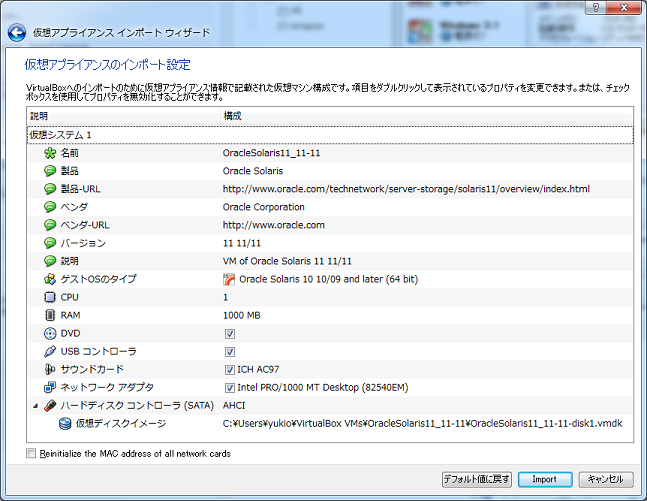Click the CPU chip icon
The width and height of the screenshot is (647, 501).
(x=50, y=297)
